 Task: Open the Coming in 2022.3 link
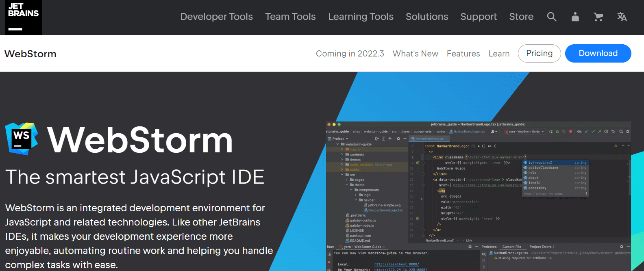tap(350, 54)
